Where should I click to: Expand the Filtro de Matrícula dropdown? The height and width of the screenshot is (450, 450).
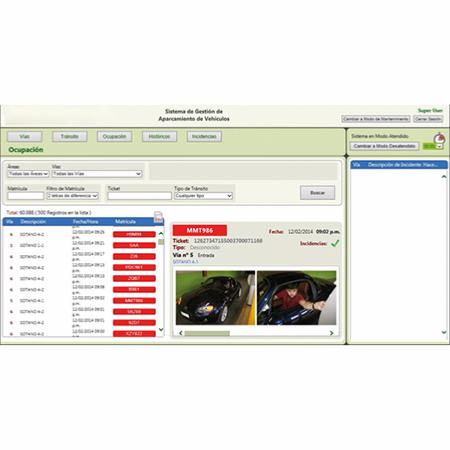click(72, 196)
